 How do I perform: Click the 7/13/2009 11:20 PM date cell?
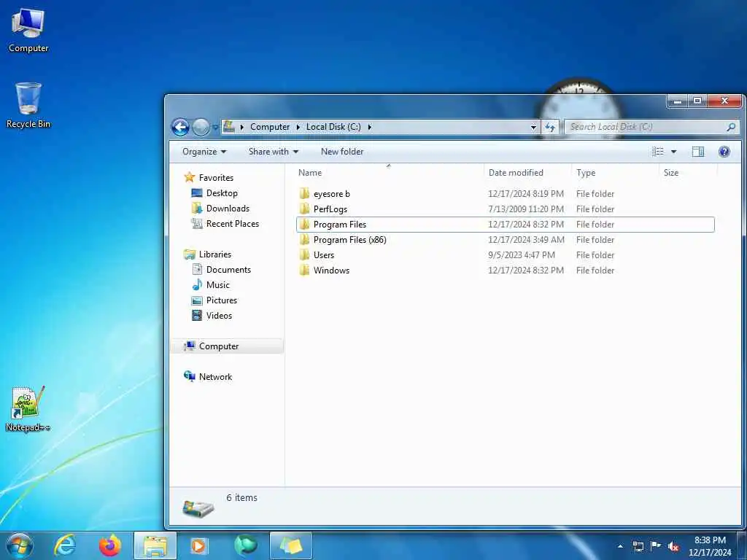526,209
